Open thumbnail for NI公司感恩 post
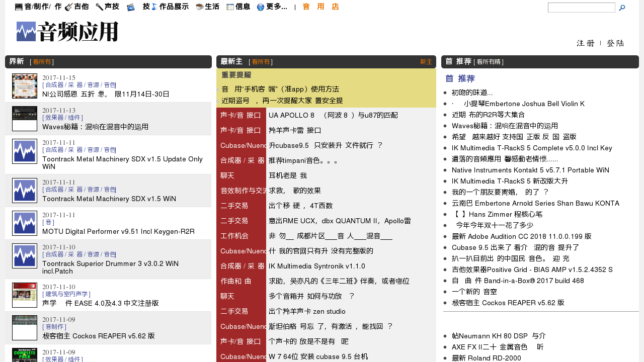Viewport: 644px width, 362px height. [x=25, y=86]
